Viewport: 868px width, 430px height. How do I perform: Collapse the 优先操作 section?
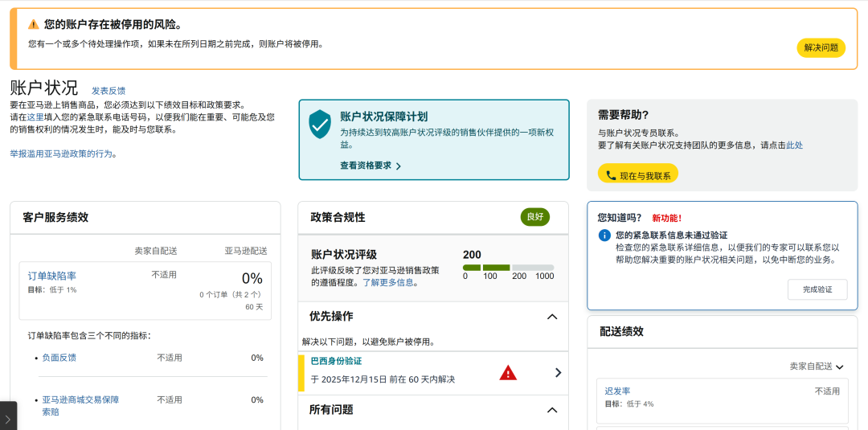tap(552, 317)
